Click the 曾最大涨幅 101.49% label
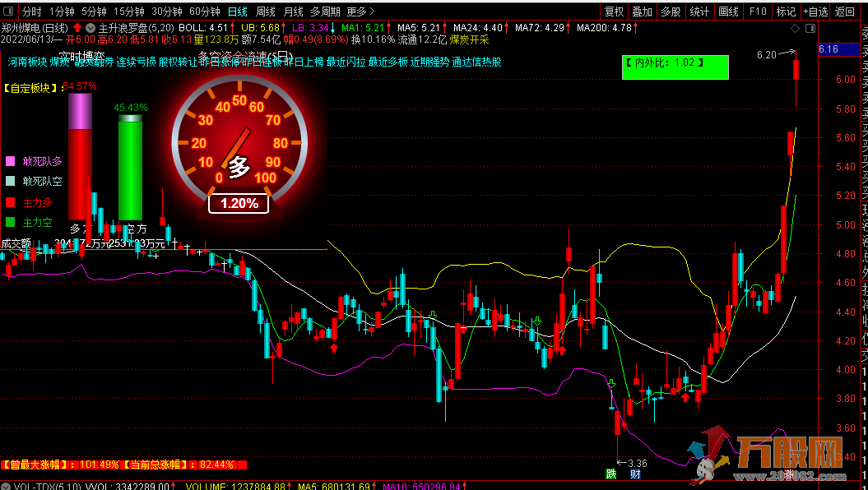This screenshot has width=868, height=490. (x=60, y=465)
